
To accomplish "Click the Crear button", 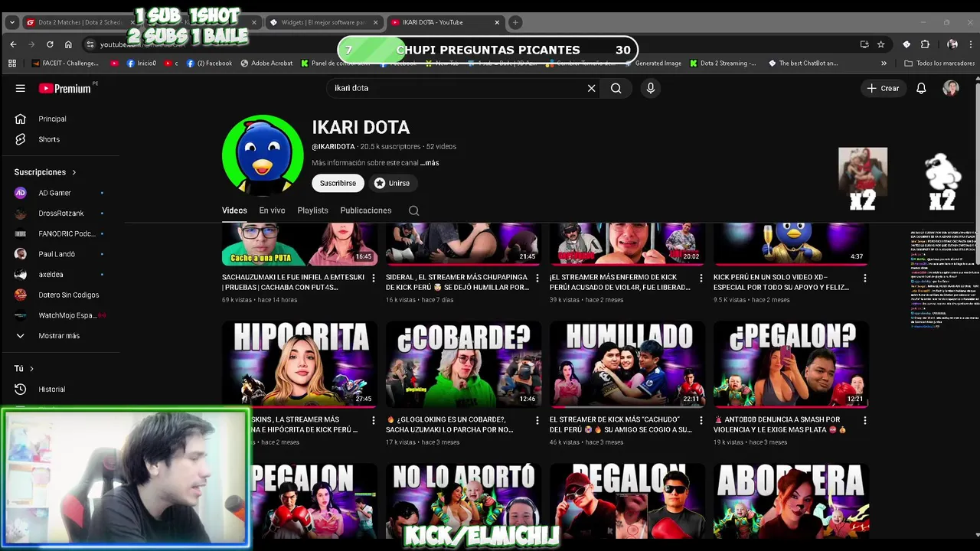I will click(x=883, y=88).
